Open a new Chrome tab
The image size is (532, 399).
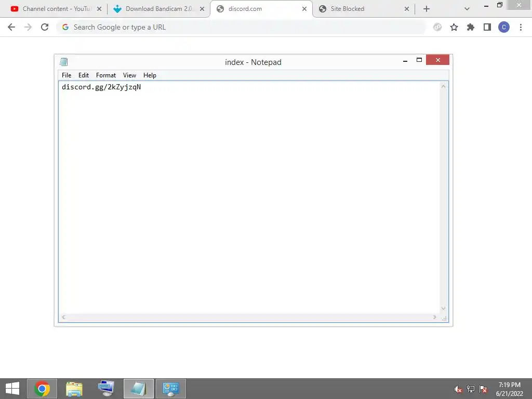click(427, 9)
